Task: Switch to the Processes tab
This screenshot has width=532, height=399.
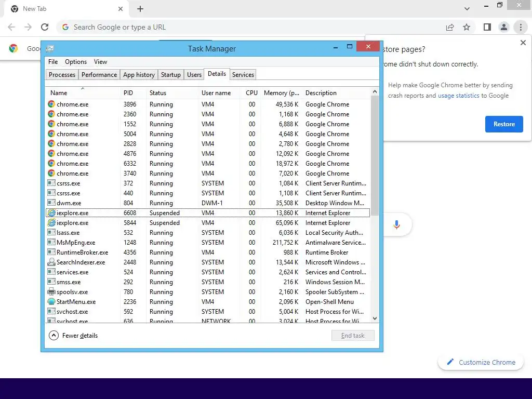Action: tap(62, 75)
